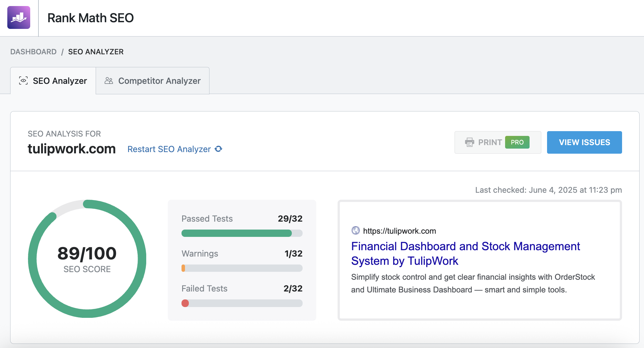Click the green PRO badge

tap(517, 142)
